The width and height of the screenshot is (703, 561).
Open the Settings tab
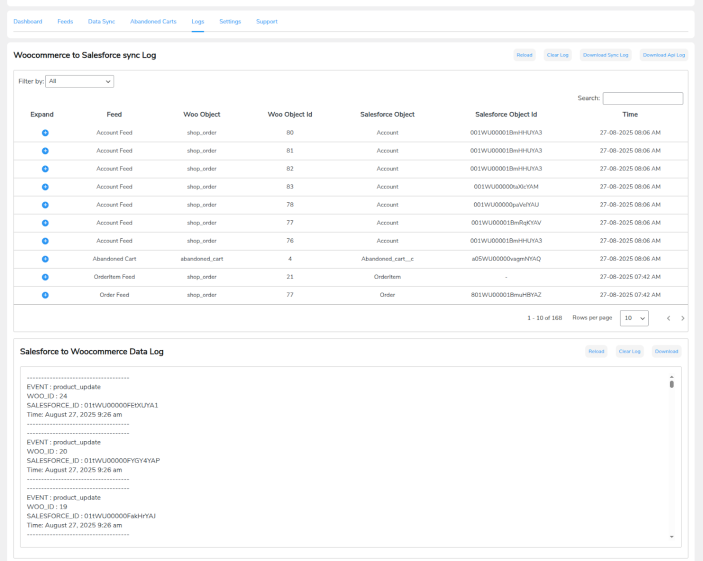point(230,21)
